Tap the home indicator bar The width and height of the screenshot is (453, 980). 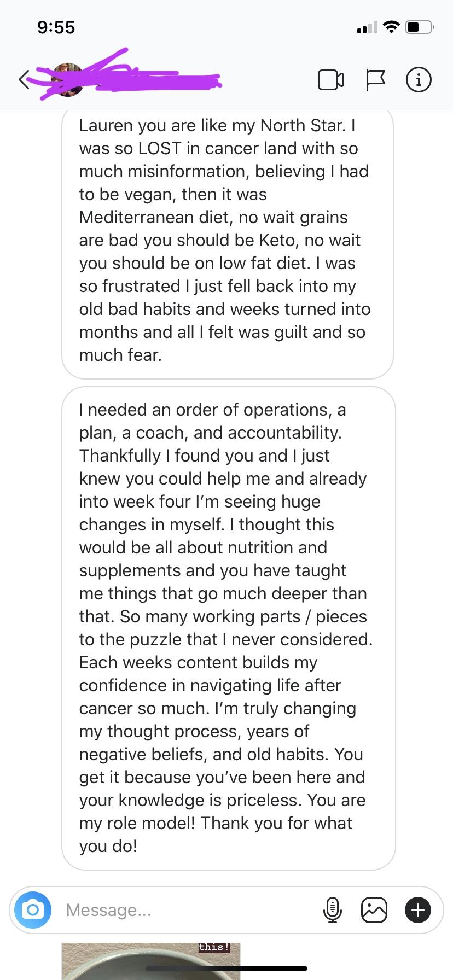[x=226, y=969]
